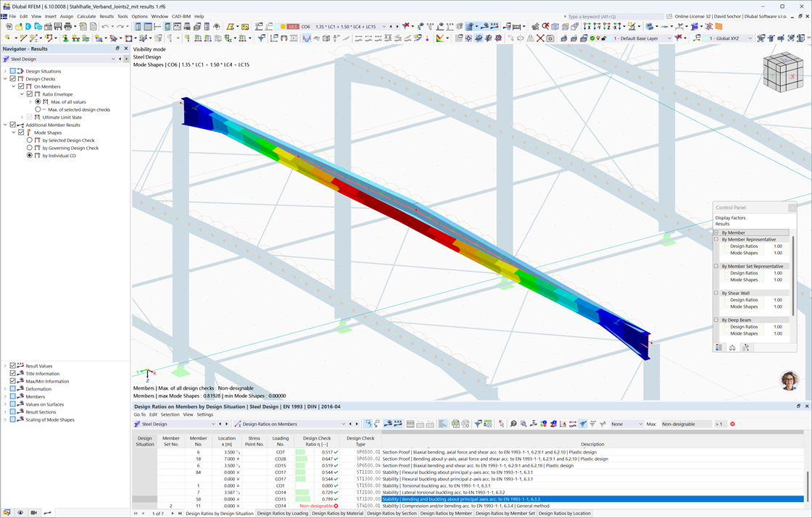812x518 pixels.
Task: Undo the last action
Action: click(104, 26)
